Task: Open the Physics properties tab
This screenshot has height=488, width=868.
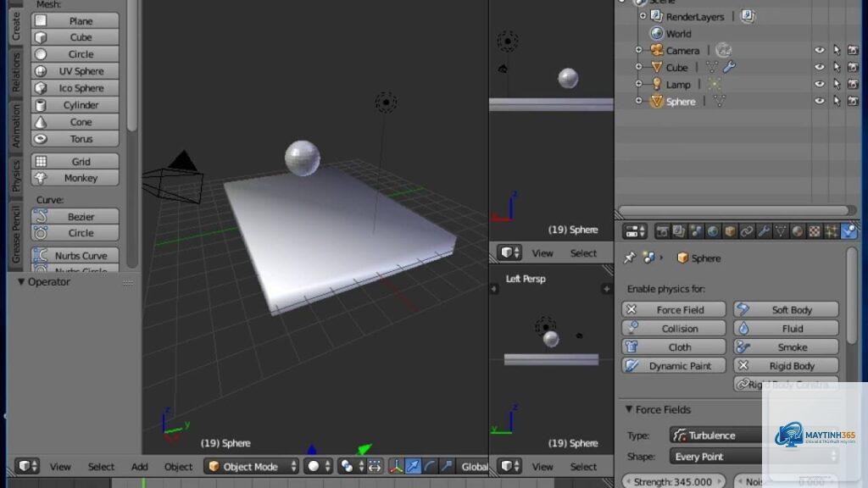Action: point(849,231)
